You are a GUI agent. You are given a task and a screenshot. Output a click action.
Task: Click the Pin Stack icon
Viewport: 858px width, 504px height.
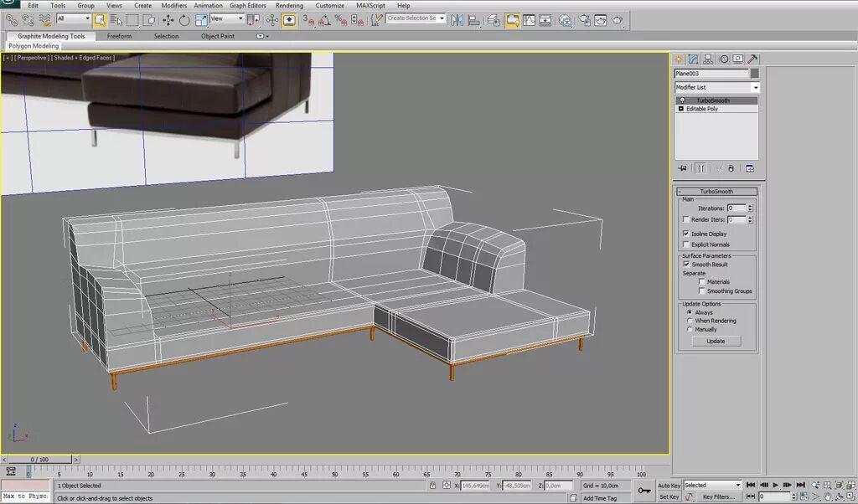tap(683, 168)
